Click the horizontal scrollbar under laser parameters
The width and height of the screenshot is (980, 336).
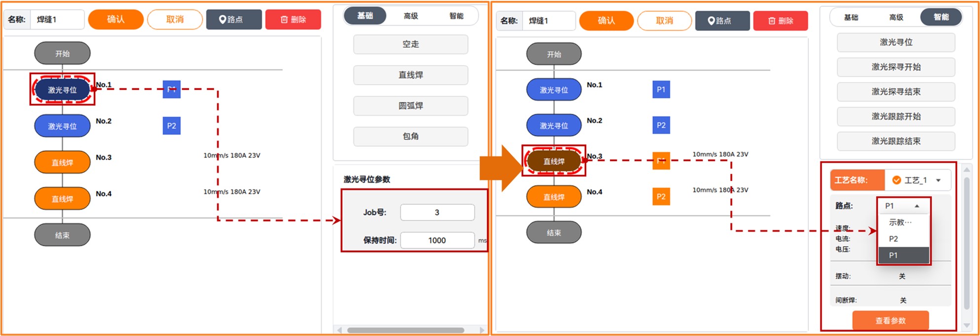pyautogui.click(x=405, y=330)
